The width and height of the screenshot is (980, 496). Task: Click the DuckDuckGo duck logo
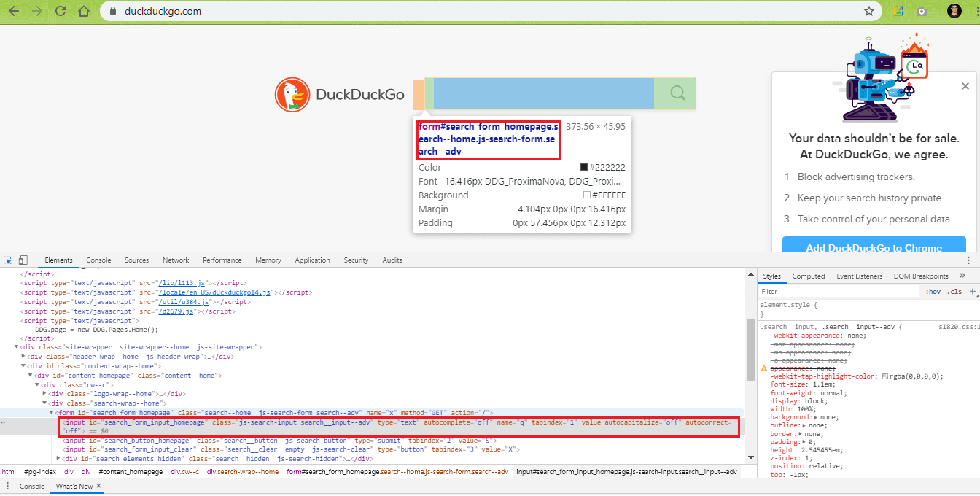(292, 95)
